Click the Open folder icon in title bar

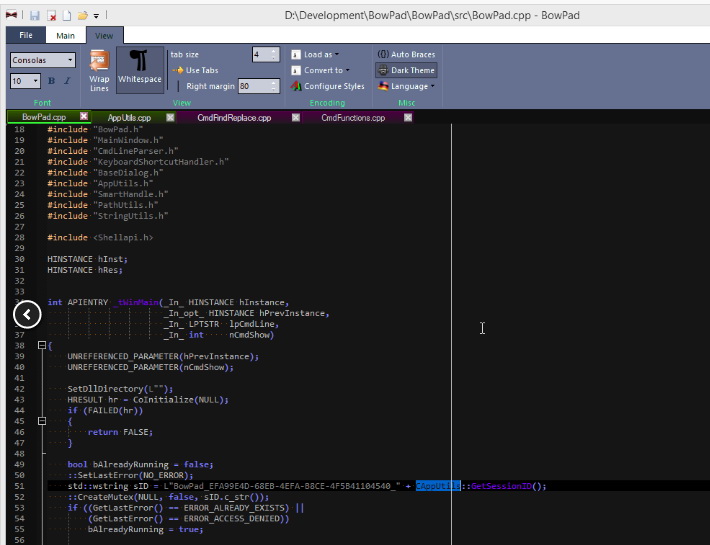click(83, 16)
